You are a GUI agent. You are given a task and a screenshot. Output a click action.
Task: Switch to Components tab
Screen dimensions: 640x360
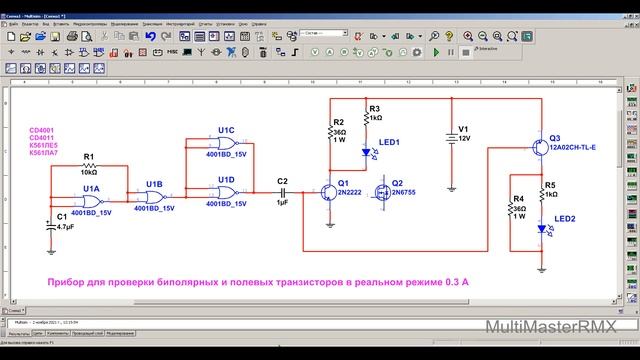58,334
